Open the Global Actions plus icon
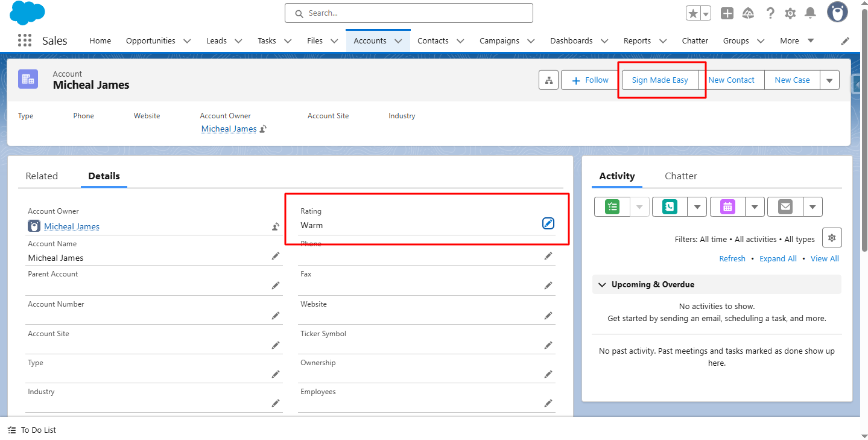This screenshot has width=868, height=440. (727, 13)
